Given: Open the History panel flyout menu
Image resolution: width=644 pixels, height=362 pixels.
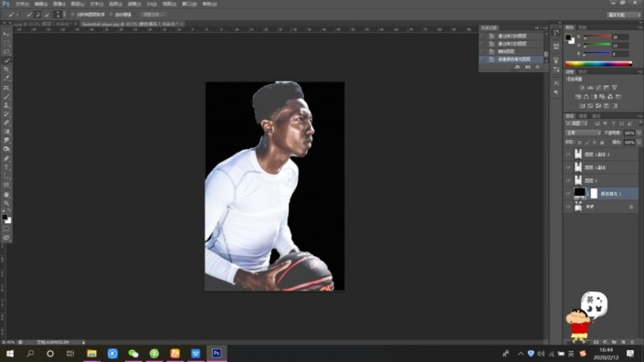Looking at the screenshot, I should tap(545, 27).
